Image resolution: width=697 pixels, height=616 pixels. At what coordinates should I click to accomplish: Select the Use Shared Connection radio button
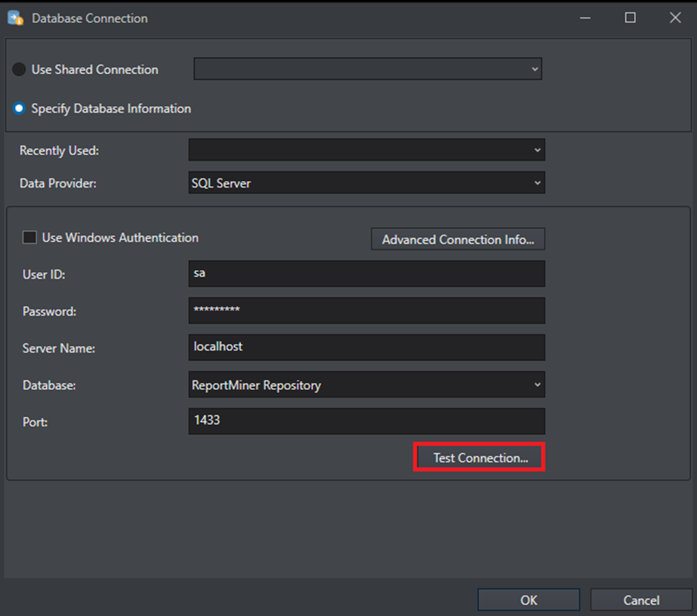tap(19, 70)
